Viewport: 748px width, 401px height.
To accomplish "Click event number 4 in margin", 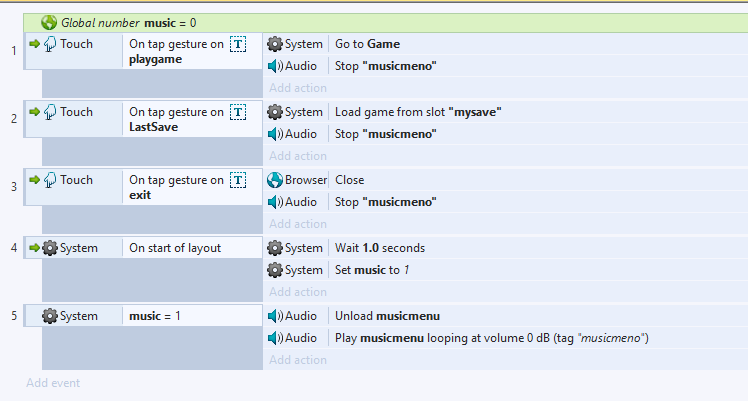I will click(14, 248).
